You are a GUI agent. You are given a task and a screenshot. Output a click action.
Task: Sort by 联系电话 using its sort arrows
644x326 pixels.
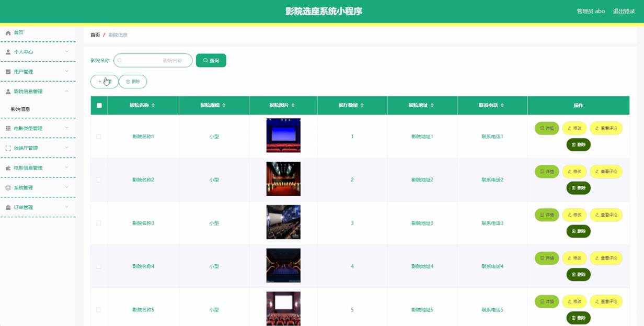(502, 105)
